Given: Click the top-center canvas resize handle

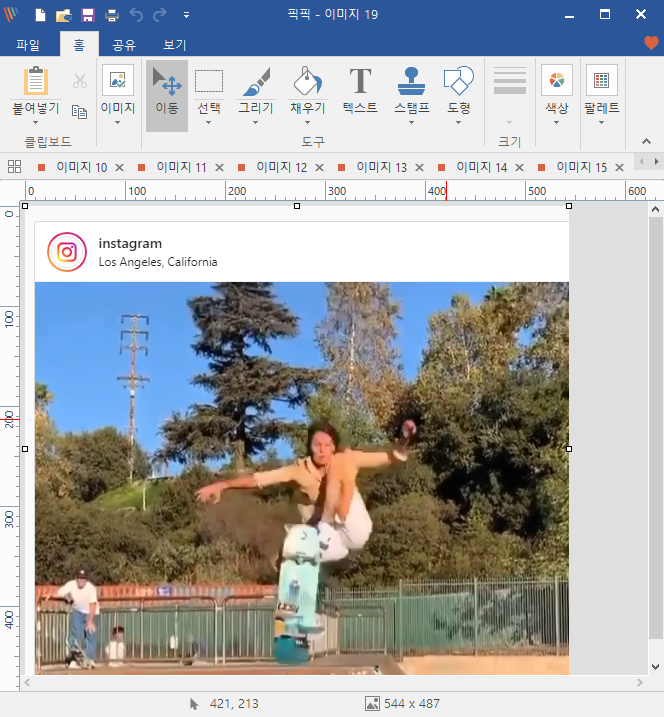Looking at the screenshot, I should pyautogui.click(x=297, y=206).
